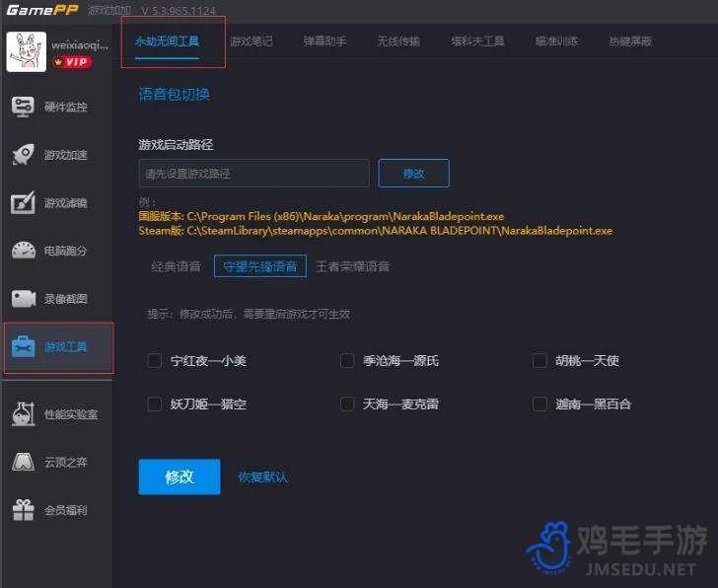Screen dimensions: 718x588
Task: Tick the 胡桃—天使 checkbox
Action: click(x=539, y=360)
